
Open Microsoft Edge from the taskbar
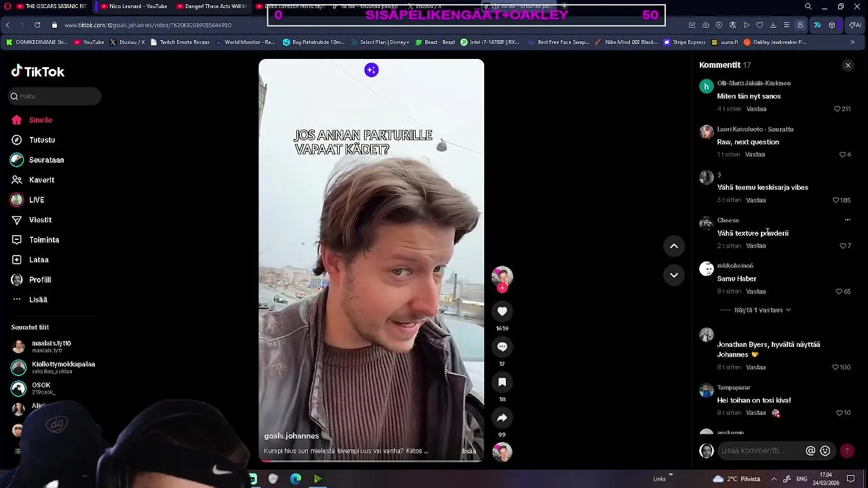coord(296,479)
